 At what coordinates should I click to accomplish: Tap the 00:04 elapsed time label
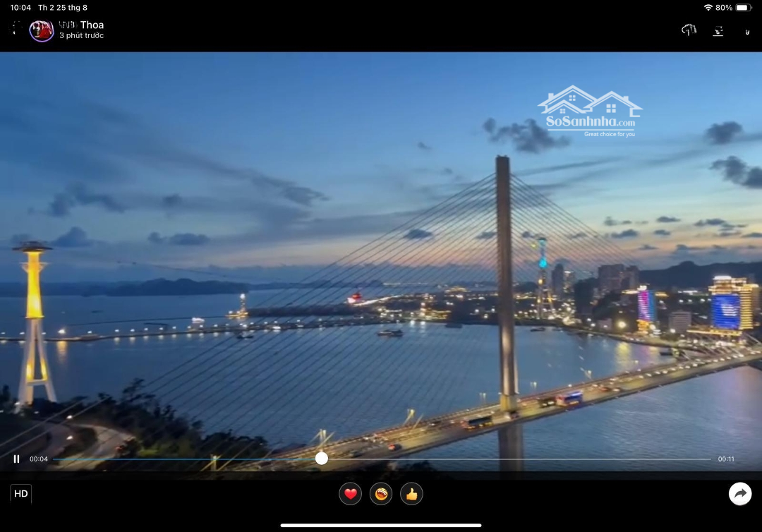point(39,459)
